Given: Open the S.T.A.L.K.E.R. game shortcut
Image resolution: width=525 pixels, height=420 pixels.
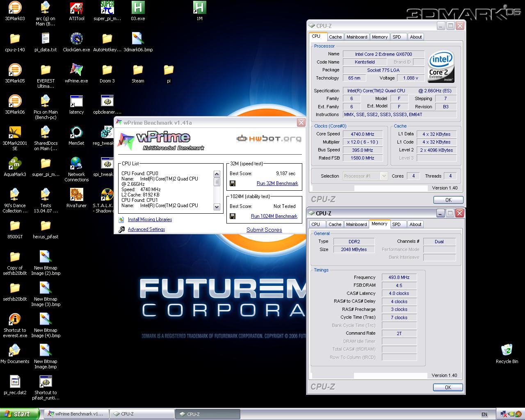Looking at the screenshot, I should pyautogui.click(x=105, y=201).
